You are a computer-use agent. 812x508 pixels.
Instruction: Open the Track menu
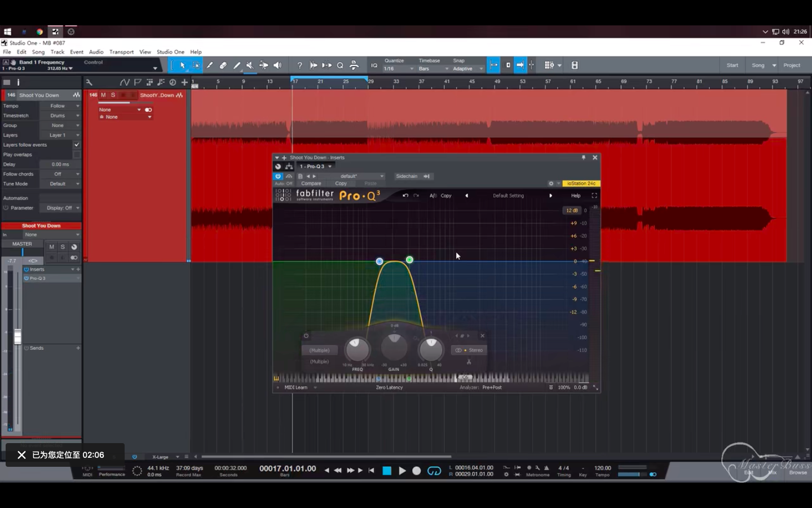point(58,52)
